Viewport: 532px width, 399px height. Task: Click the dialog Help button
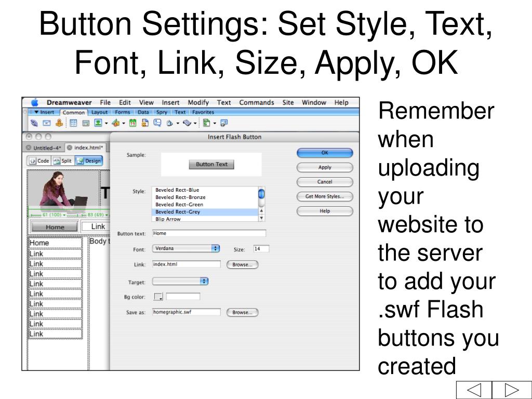click(x=325, y=211)
